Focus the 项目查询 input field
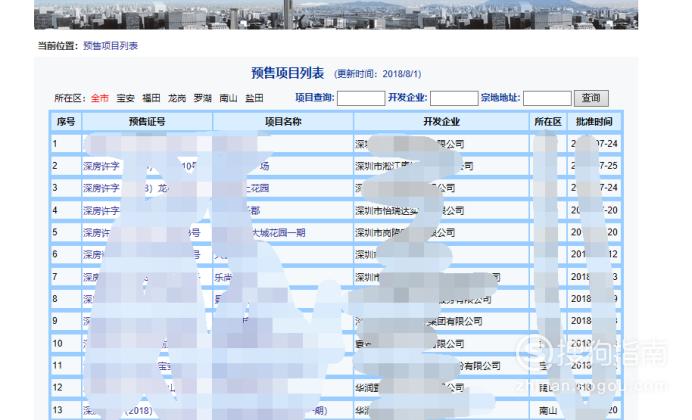692x420 pixels. tap(361, 98)
